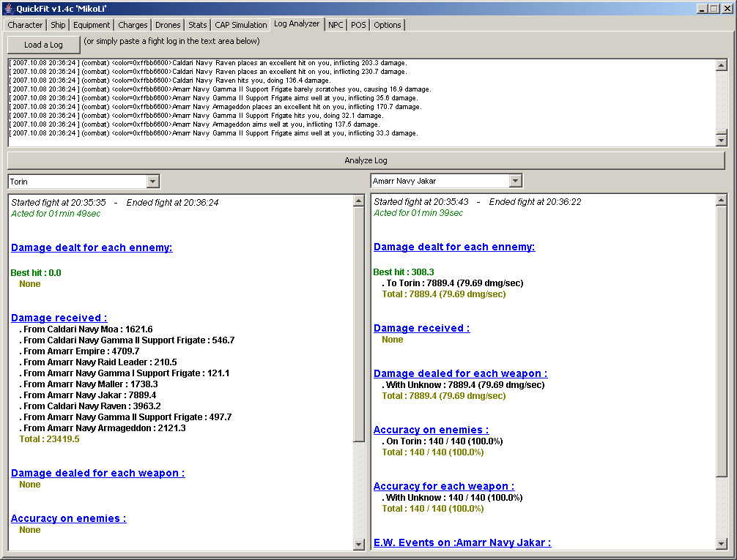
Task: Click down arrow of left results scrollbar
Action: 359,544
